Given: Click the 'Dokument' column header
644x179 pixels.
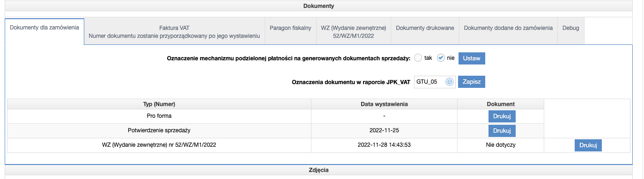Looking at the screenshot, I should pos(501,104).
